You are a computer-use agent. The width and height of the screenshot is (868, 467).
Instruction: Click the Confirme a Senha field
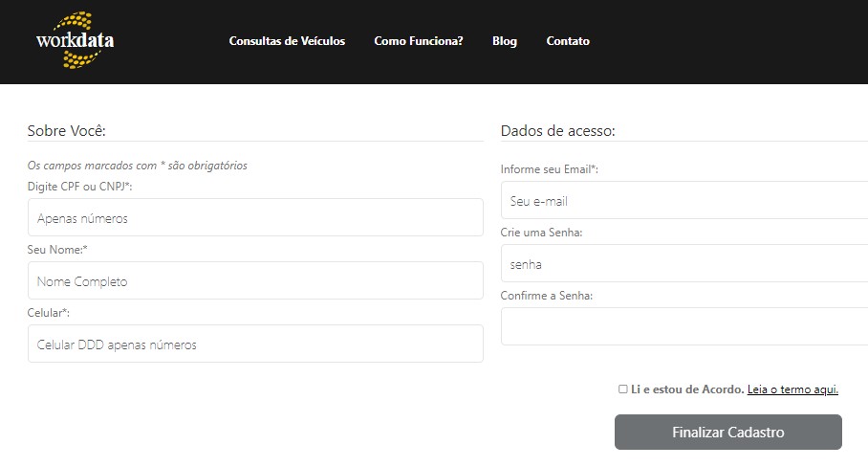coord(684,327)
